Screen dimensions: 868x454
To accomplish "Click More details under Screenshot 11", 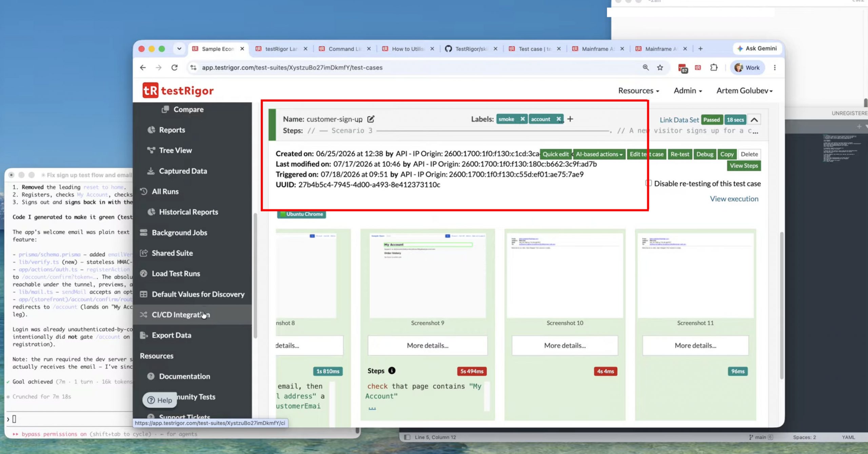I will tap(695, 345).
